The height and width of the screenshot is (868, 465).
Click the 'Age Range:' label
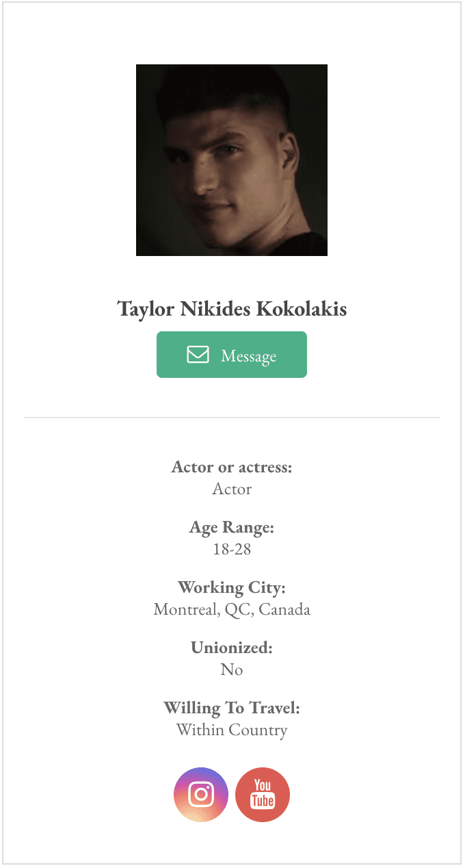(232, 528)
